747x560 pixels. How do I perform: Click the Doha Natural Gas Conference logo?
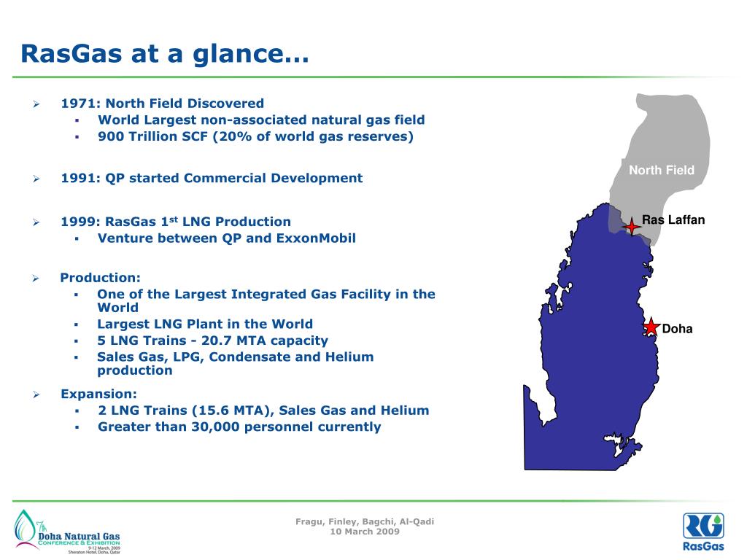coord(67,532)
